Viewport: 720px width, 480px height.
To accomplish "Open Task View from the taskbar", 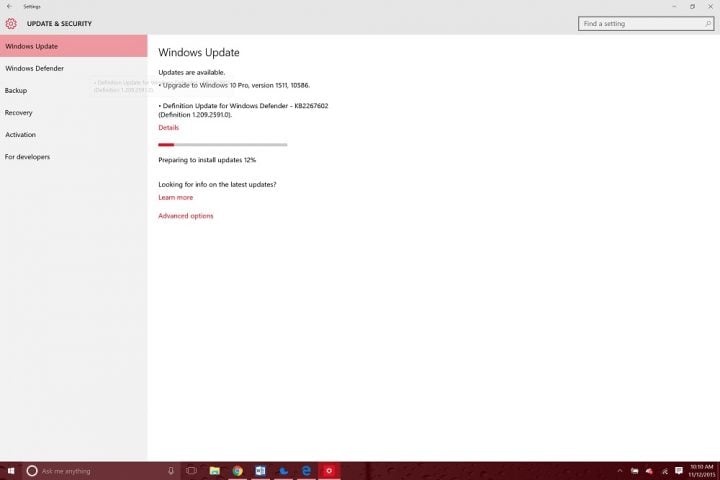I will point(191,471).
